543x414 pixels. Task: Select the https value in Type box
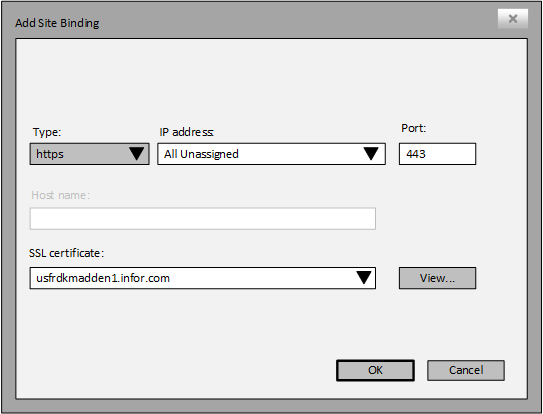pos(50,154)
